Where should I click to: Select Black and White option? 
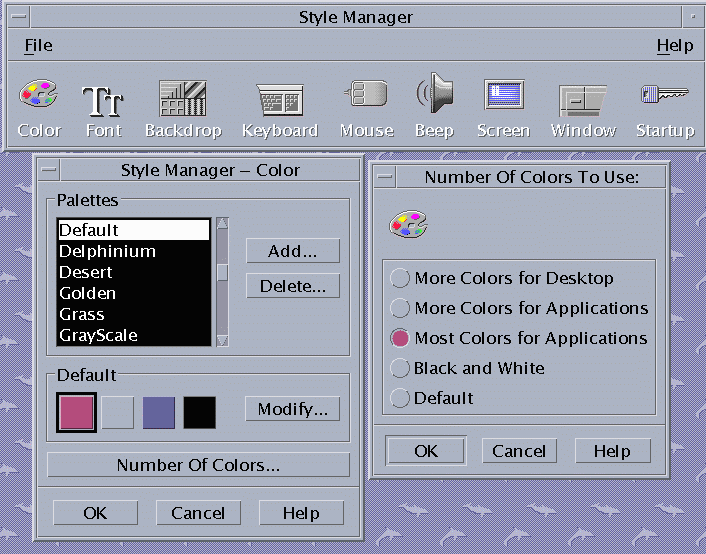tap(467, 368)
